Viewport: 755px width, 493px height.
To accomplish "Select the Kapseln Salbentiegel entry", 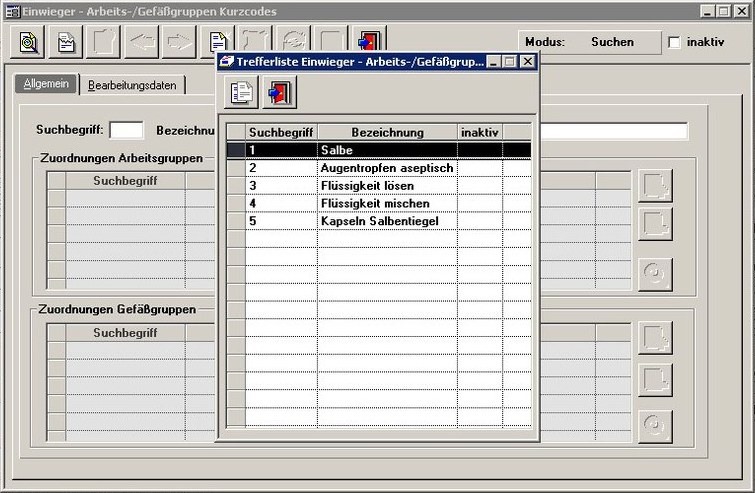I will click(378, 221).
